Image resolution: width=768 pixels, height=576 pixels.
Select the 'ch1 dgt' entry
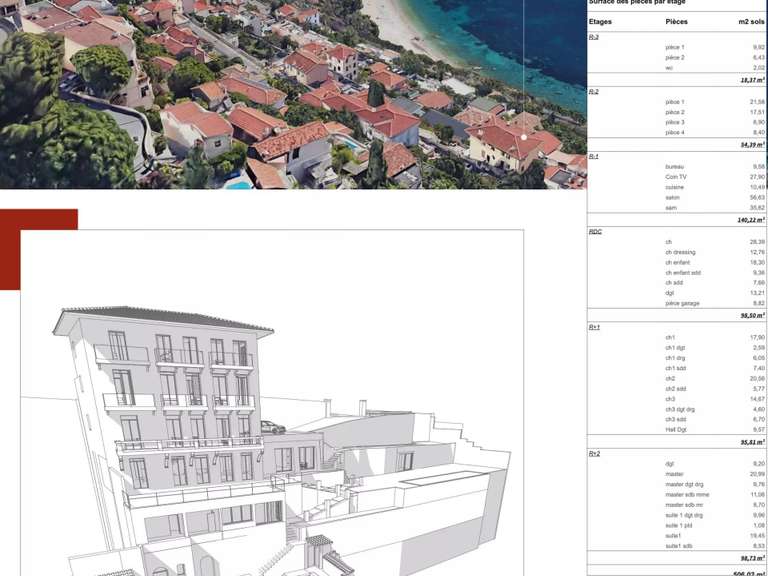point(675,348)
